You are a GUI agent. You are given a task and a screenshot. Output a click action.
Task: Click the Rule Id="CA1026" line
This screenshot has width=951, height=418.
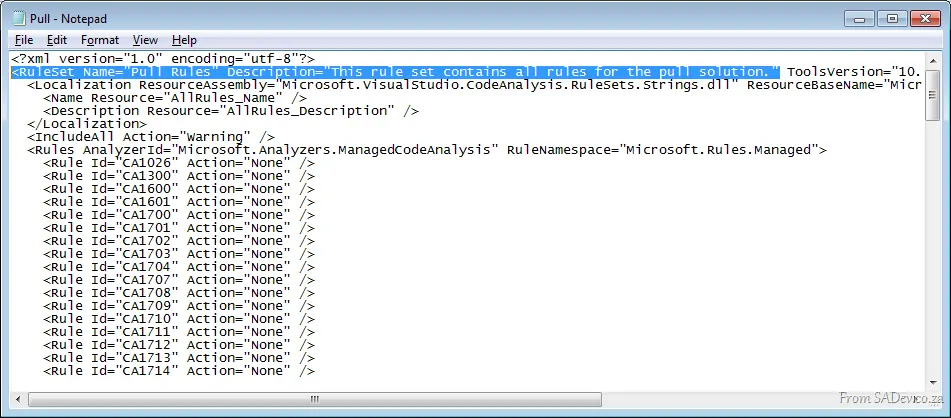179,163
